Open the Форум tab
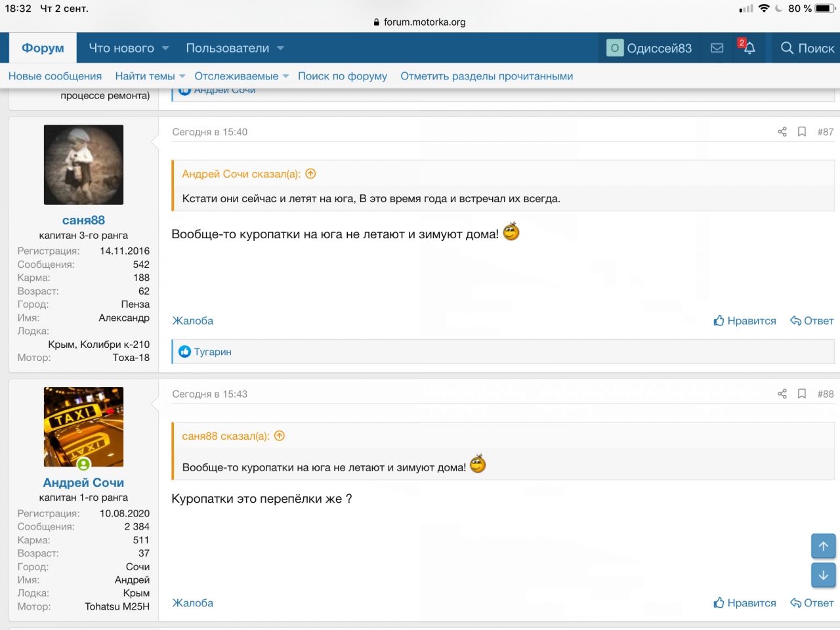The image size is (840, 630). 43,48
